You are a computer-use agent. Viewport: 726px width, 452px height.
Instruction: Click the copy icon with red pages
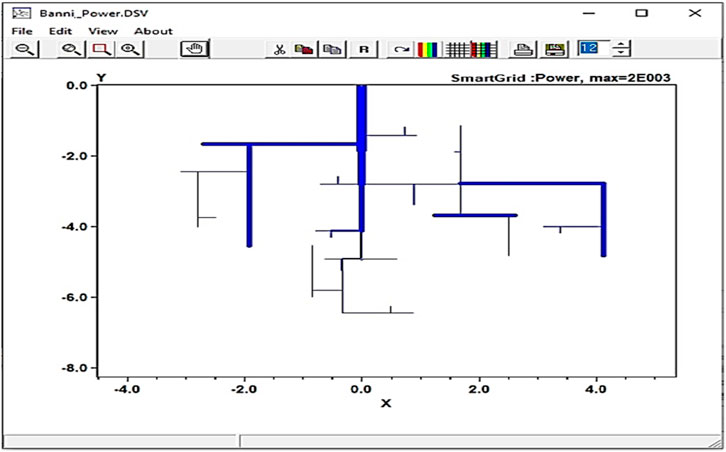click(304, 49)
